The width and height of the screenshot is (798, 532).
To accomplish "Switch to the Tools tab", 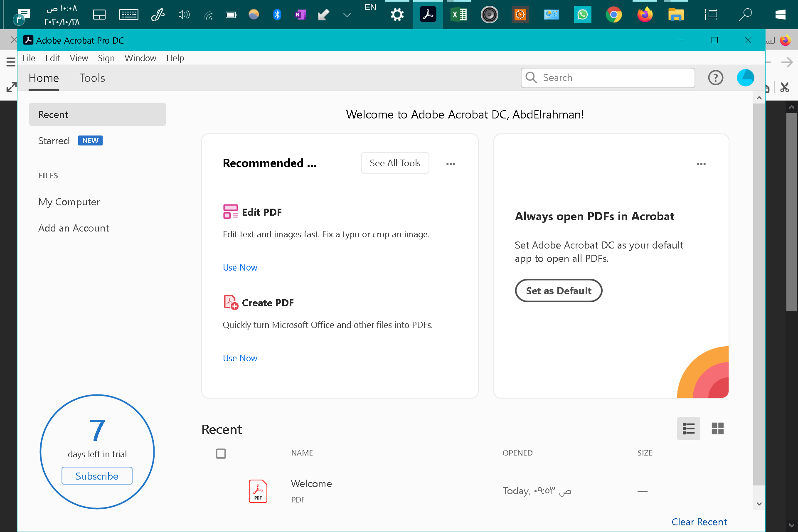I will click(92, 78).
